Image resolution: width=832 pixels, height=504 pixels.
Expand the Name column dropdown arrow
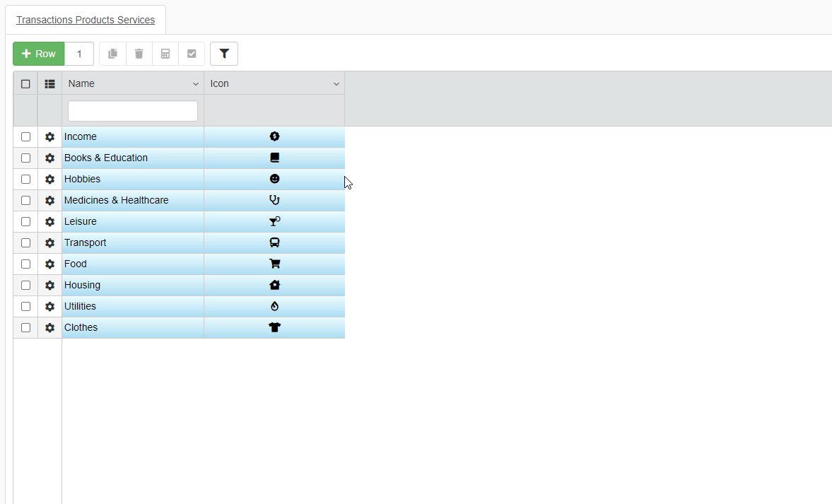coord(196,84)
